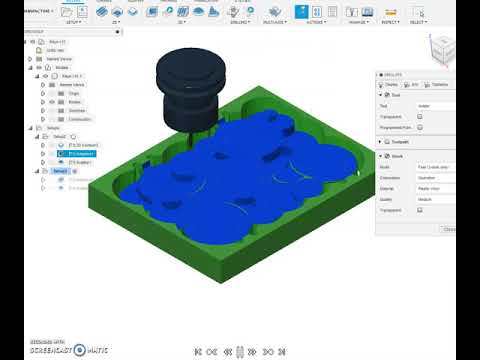This screenshot has width=480, height=360.
Task: Select the 3D Parallel tool
Action: 183,12
